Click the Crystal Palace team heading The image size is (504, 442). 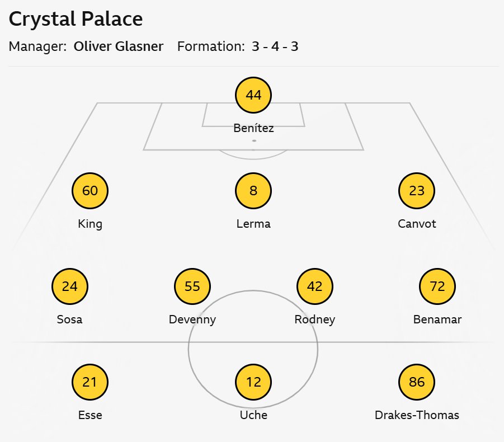click(76, 19)
